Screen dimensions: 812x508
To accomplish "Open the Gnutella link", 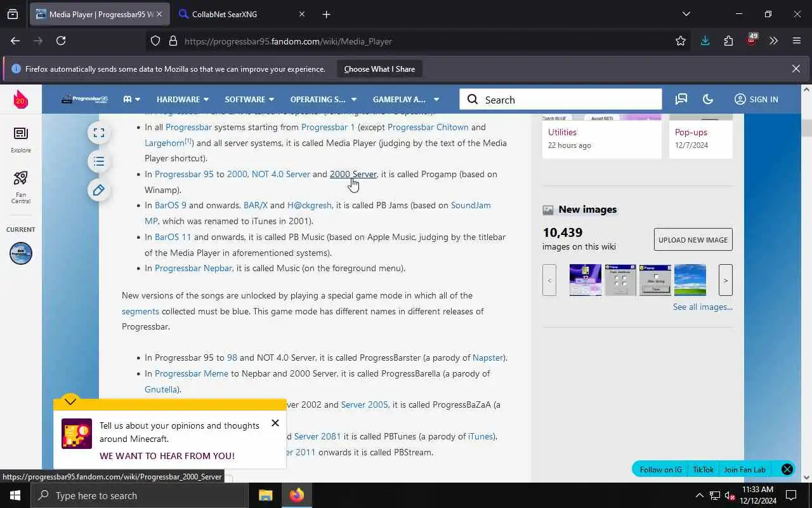I will click(160, 389).
